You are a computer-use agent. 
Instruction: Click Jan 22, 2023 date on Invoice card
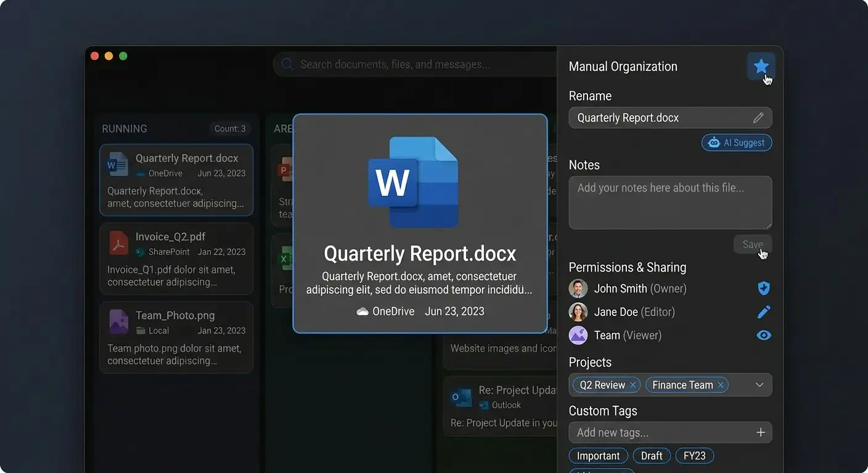[x=221, y=252]
